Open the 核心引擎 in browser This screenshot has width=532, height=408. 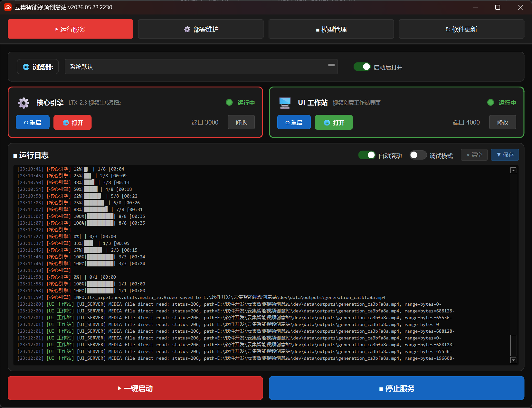pos(72,122)
